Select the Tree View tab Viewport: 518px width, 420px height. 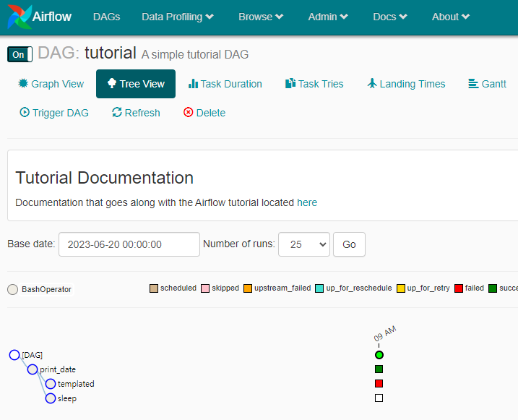tap(136, 84)
